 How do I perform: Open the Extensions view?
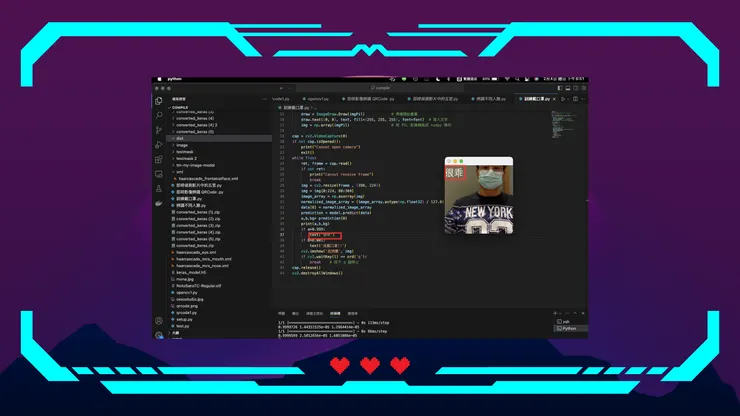pos(159,159)
